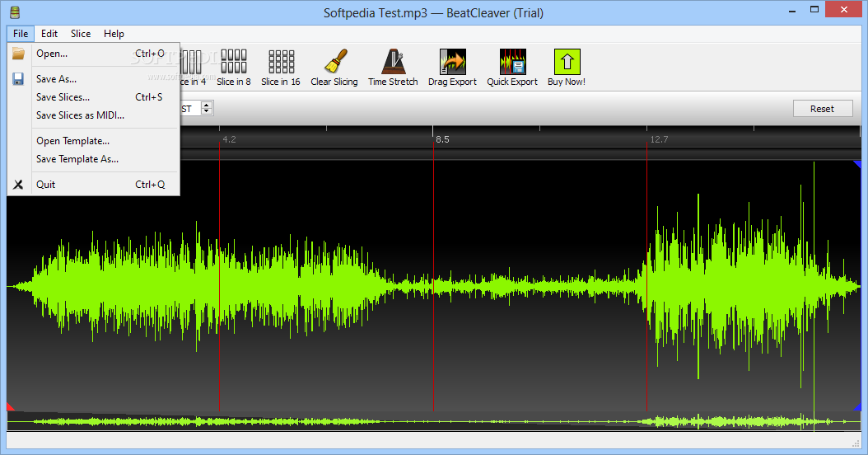Open Time Stretch metronome tool
The width and height of the screenshot is (868, 455).
click(394, 61)
